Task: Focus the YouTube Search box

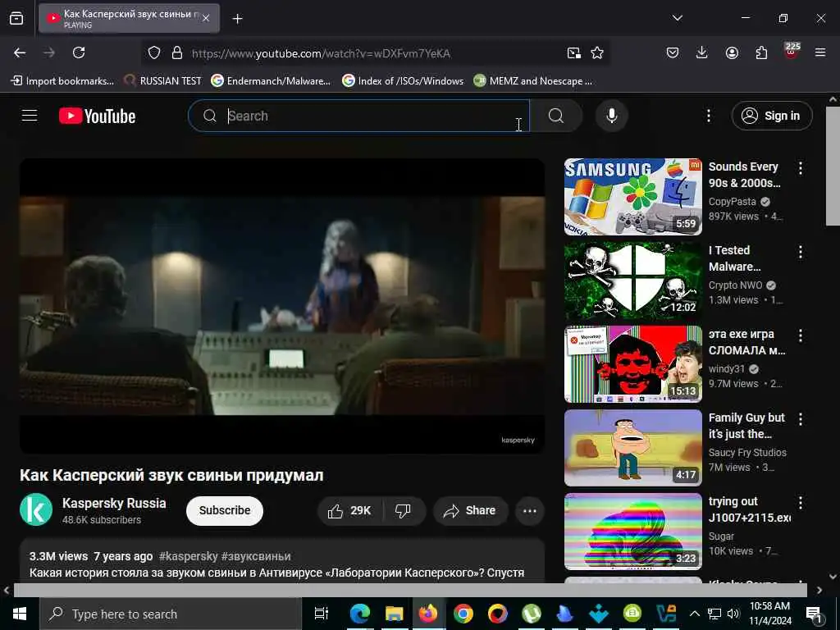Action: pyautogui.click(x=358, y=116)
